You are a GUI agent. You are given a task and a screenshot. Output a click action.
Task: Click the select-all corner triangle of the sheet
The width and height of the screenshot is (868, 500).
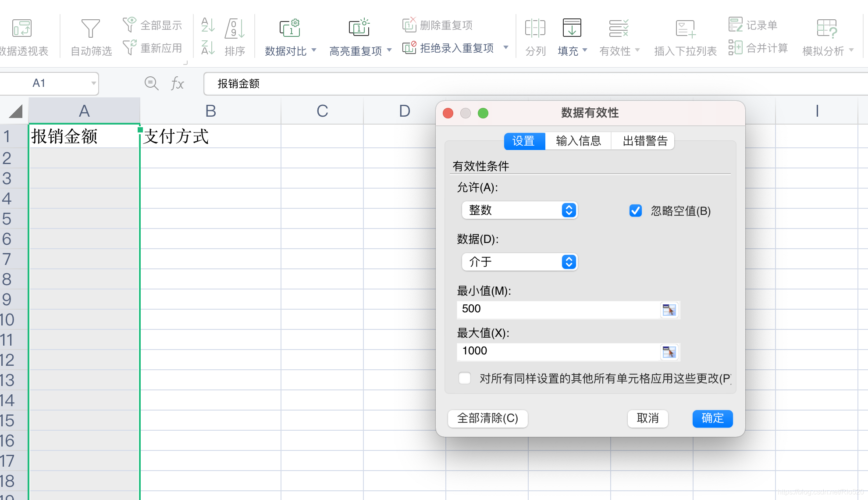16,111
